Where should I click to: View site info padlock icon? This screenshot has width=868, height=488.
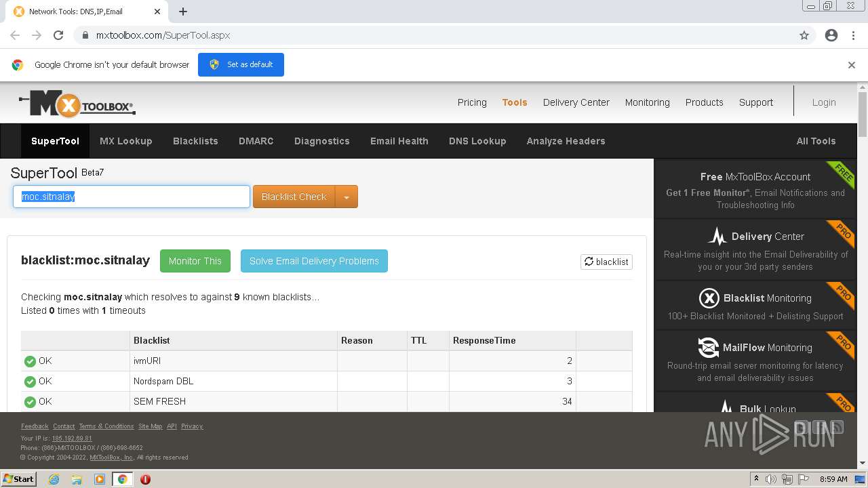coord(85,35)
